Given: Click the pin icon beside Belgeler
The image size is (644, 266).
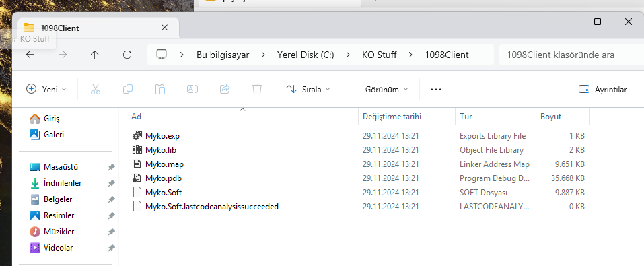Looking at the screenshot, I should pyautogui.click(x=111, y=199).
